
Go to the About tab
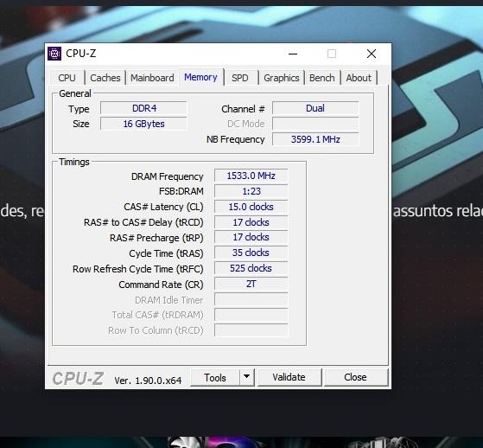(359, 78)
